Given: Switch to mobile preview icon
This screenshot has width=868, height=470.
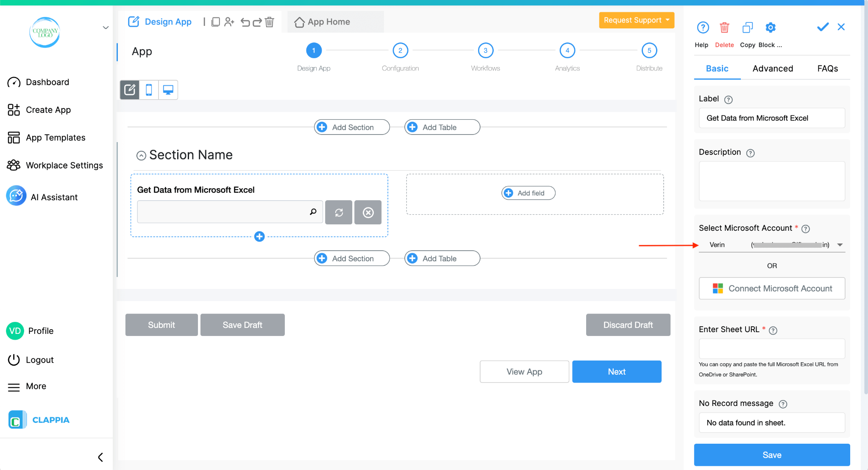Looking at the screenshot, I should coord(149,90).
